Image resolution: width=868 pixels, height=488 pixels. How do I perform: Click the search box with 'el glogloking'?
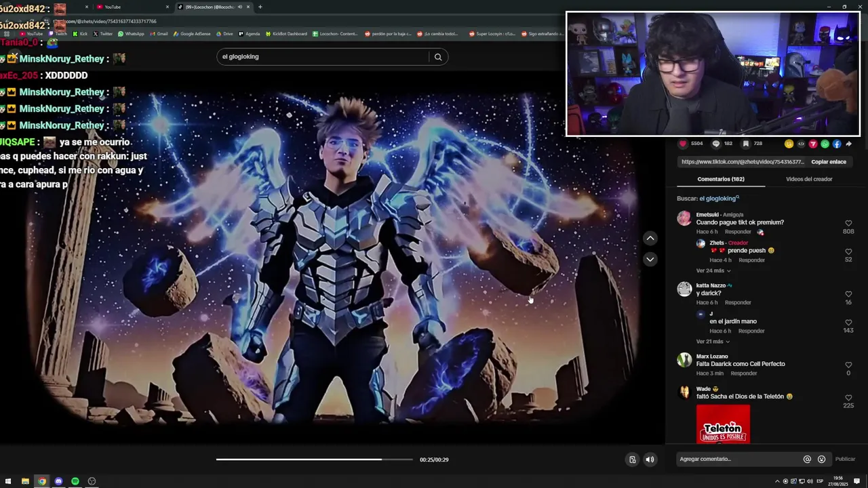323,57
